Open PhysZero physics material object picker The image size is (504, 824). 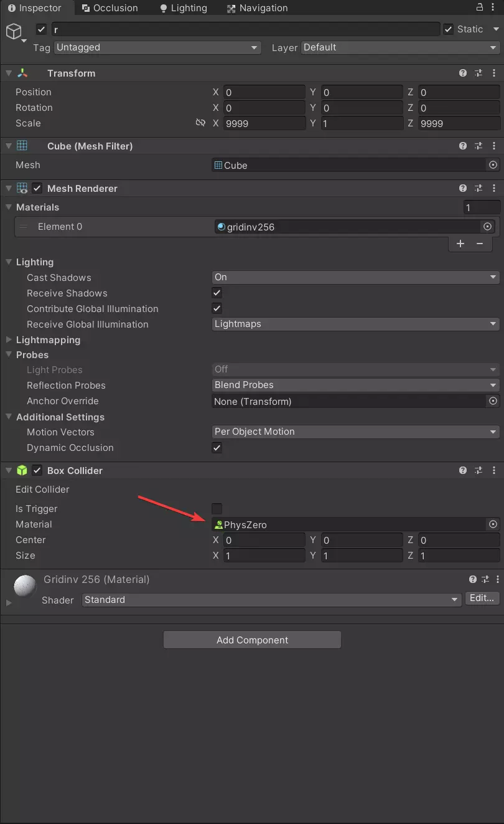point(493,524)
